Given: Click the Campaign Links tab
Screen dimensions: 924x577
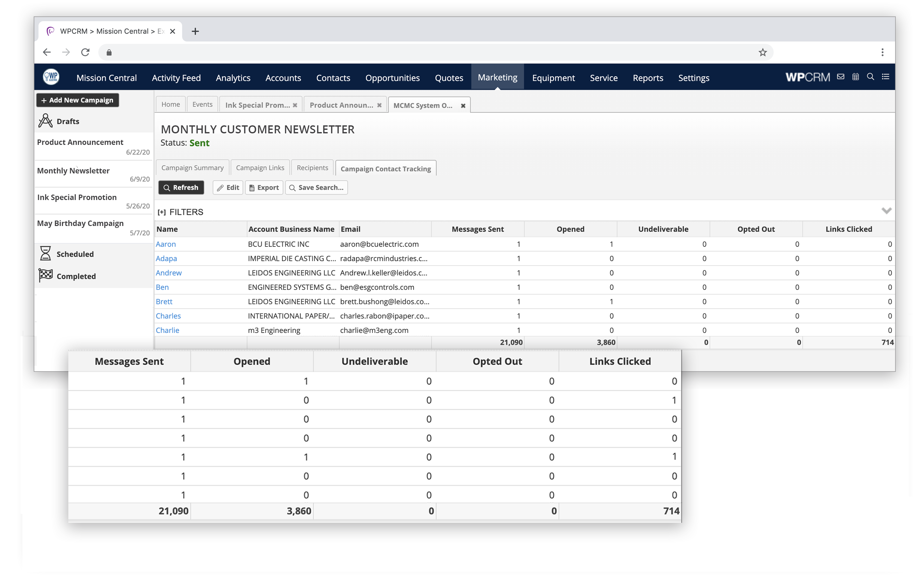Looking at the screenshot, I should coord(260,168).
